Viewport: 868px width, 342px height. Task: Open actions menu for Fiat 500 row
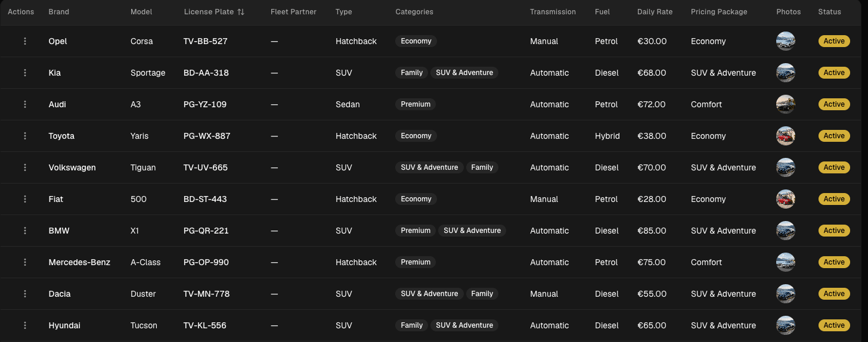pos(25,199)
